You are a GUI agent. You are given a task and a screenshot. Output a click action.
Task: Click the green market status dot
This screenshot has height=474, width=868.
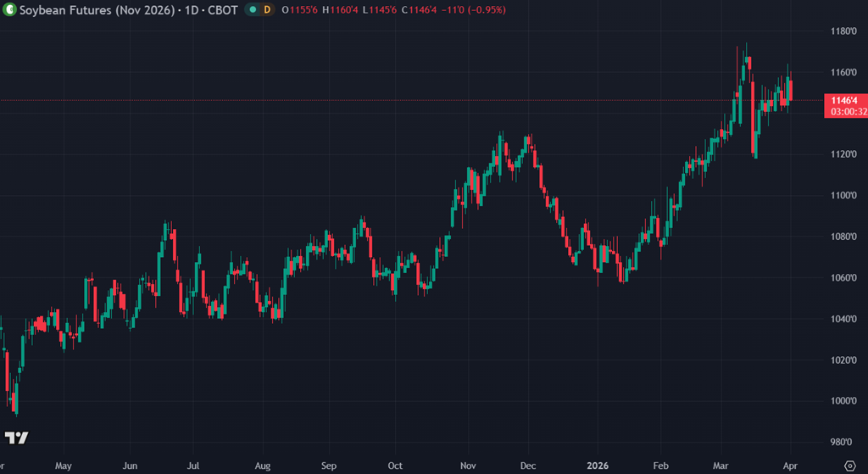coord(253,9)
